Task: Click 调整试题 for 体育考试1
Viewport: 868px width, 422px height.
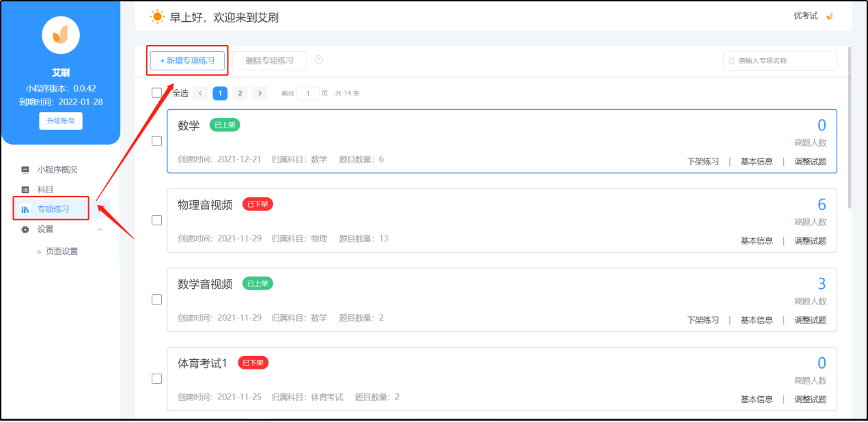Action: tap(810, 399)
